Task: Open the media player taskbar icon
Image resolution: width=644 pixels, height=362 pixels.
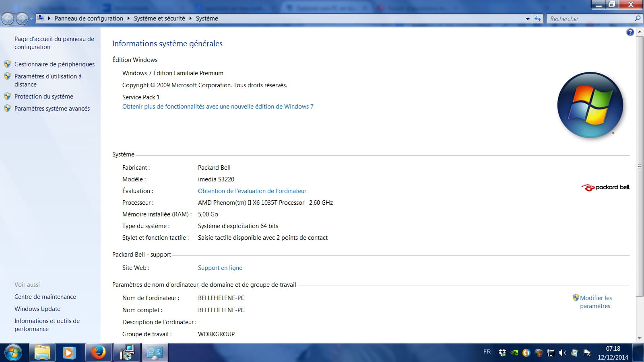Action: click(x=69, y=353)
